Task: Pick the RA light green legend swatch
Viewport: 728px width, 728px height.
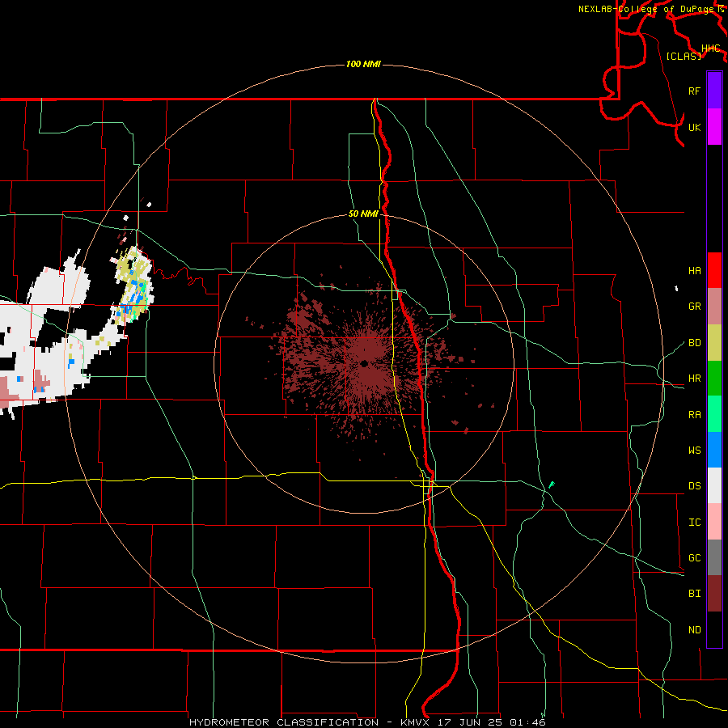Action: click(714, 414)
